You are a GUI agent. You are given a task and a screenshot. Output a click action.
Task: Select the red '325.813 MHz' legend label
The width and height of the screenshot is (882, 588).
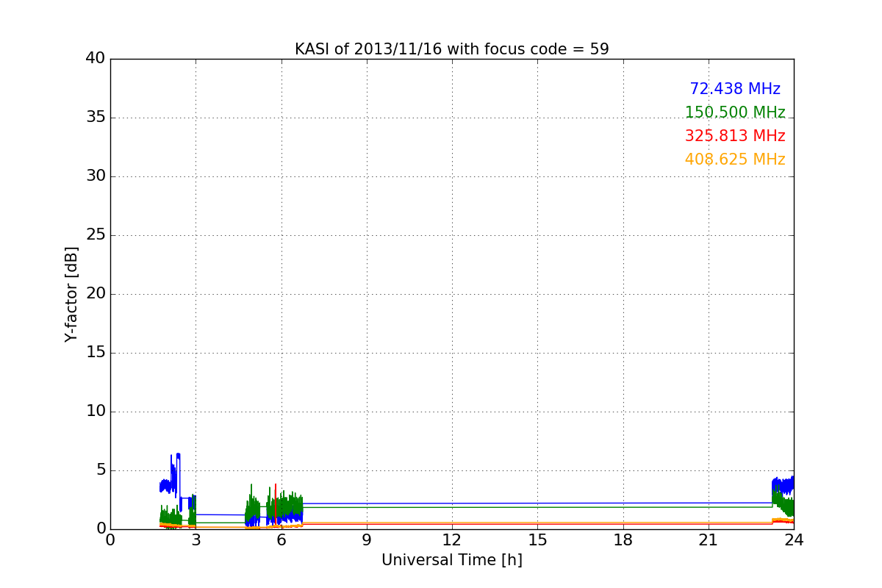735,136
